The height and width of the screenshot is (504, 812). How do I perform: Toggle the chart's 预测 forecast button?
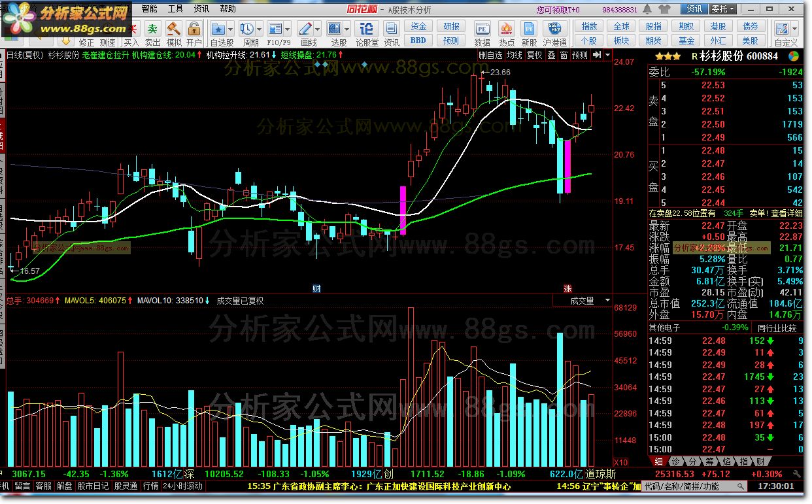coord(580,56)
